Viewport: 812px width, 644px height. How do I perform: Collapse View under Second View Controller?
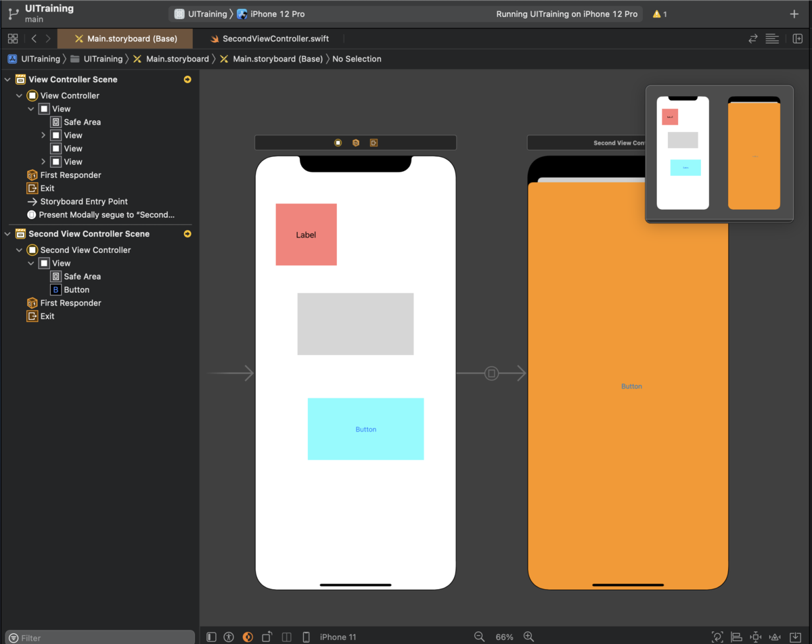pyautogui.click(x=31, y=263)
